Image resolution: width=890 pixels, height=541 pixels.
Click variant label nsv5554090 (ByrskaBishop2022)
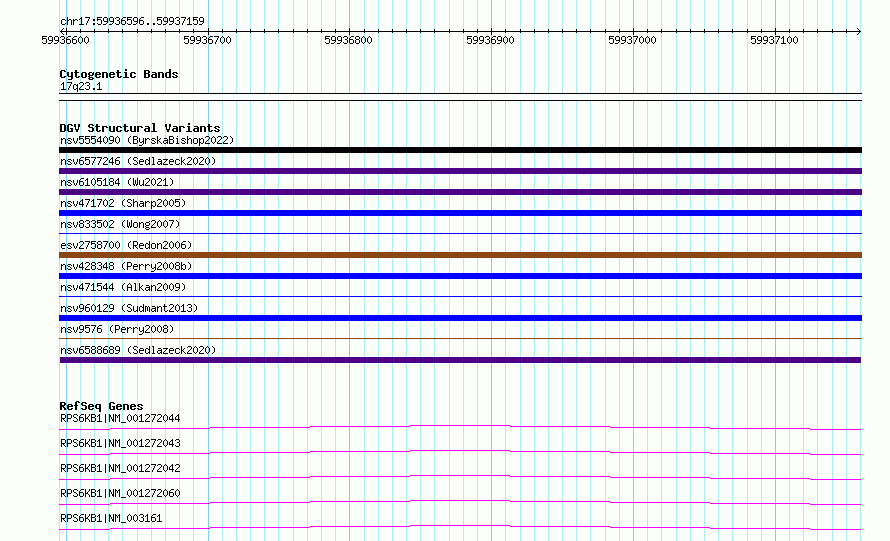tap(147, 140)
